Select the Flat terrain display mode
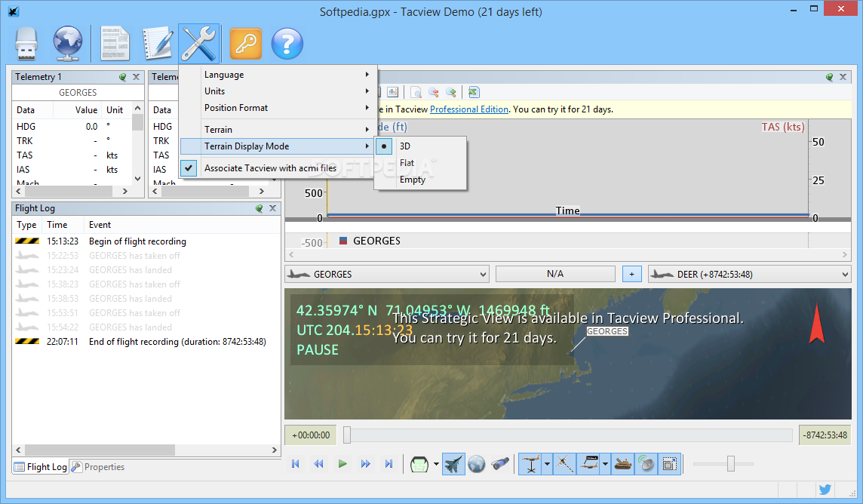 [x=420, y=163]
